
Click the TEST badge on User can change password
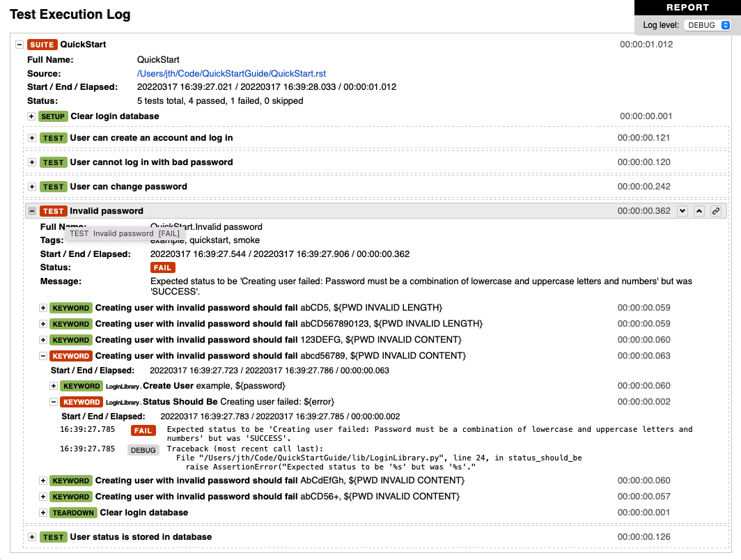click(x=53, y=187)
